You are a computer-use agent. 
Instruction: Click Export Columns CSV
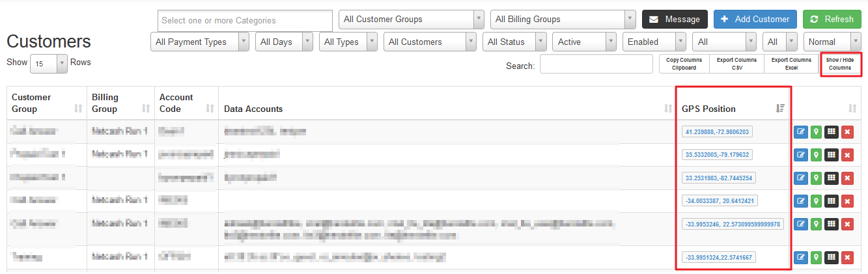tap(737, 64)
